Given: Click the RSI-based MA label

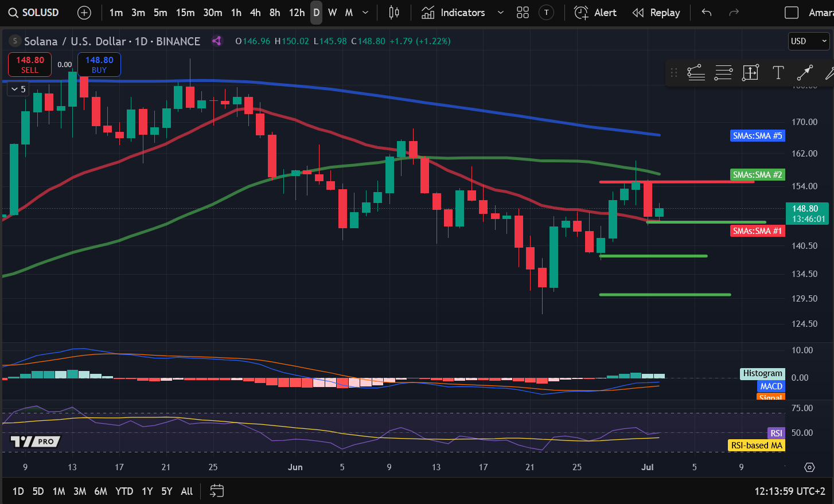Looking at the screenshot, I should pyautogui.click(x=757, y=446).
